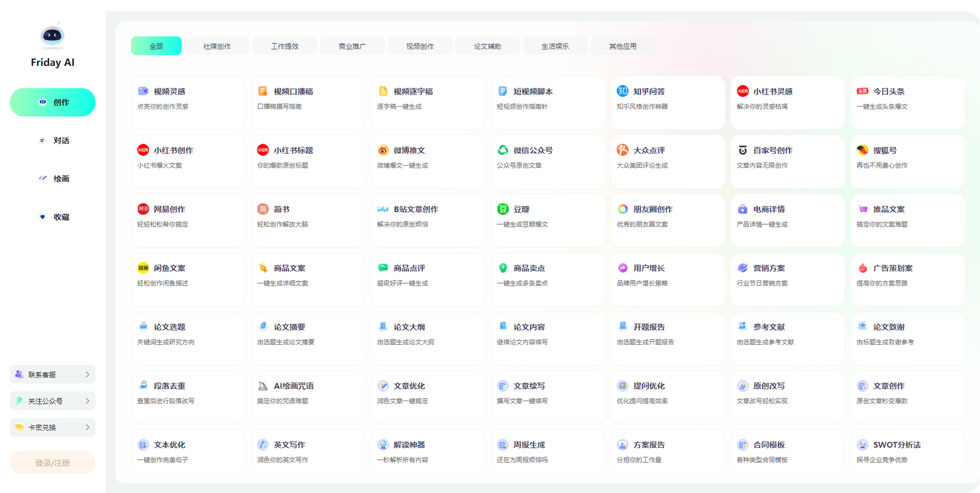Select the 闲鱼文案 icon
980x493 pixels.
tap(143, 268)
